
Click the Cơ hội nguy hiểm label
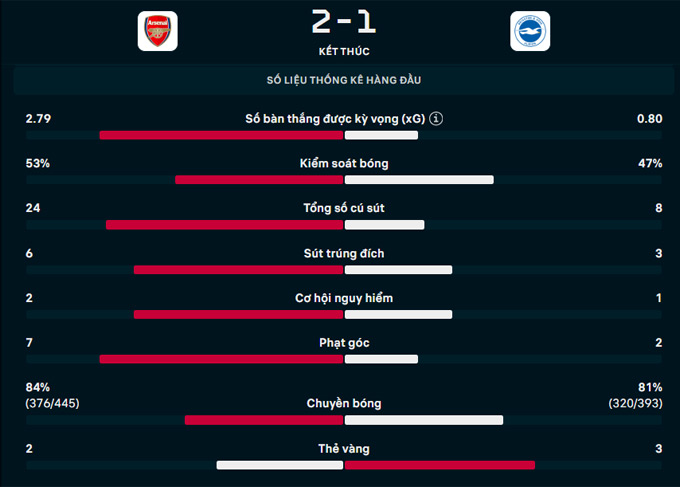pyautogui.click(x=344, y=298)
